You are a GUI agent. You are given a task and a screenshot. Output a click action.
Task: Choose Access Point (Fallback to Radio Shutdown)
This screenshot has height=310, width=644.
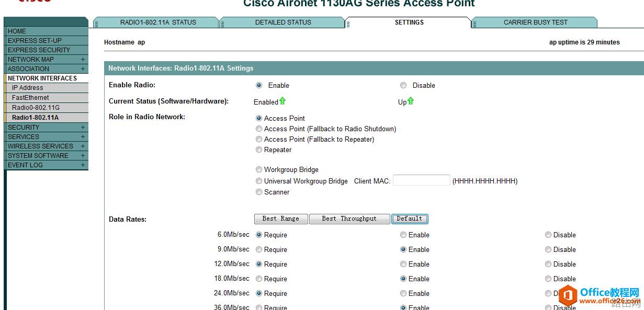[x=259, y=129]
